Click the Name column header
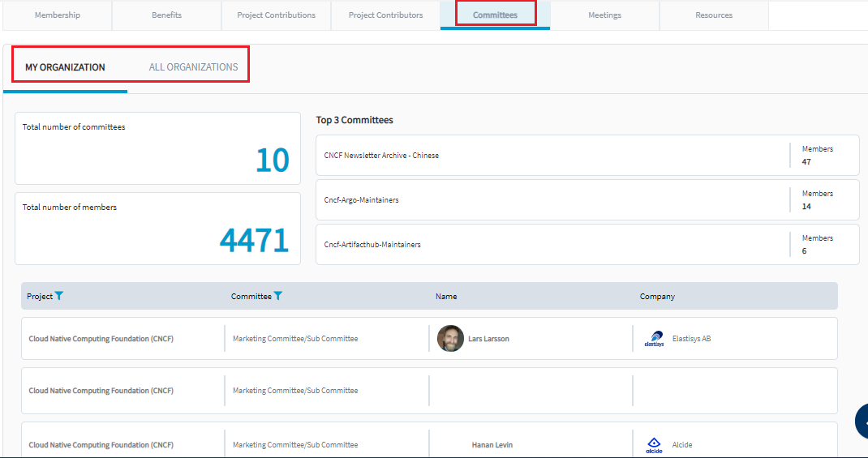Image resolution: width=868 pixels, height=458 pixels. 446,297
